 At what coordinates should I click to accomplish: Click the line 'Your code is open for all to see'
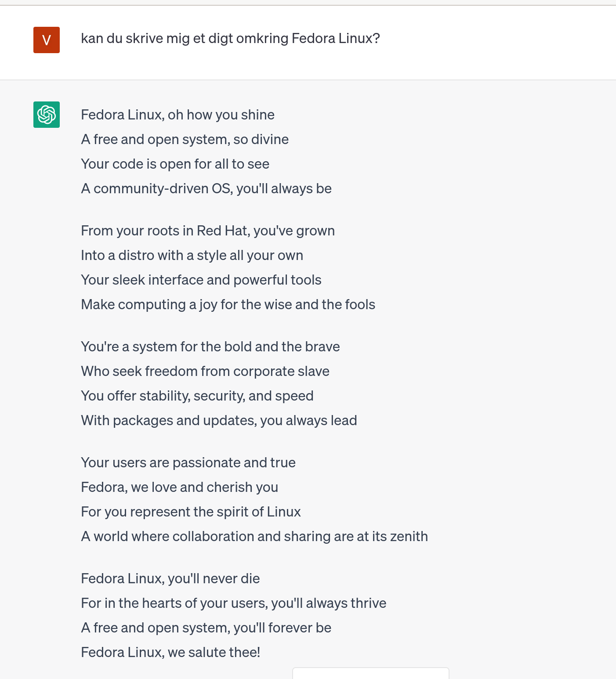[x=175, y=164]
